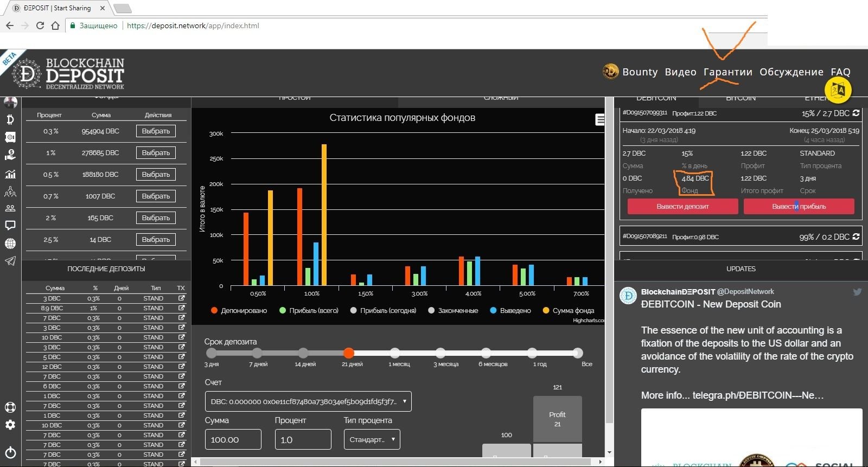Toggle the Выведено legend series
The height and width of the screenshot is (467, 868).
(x=510, y=310)
